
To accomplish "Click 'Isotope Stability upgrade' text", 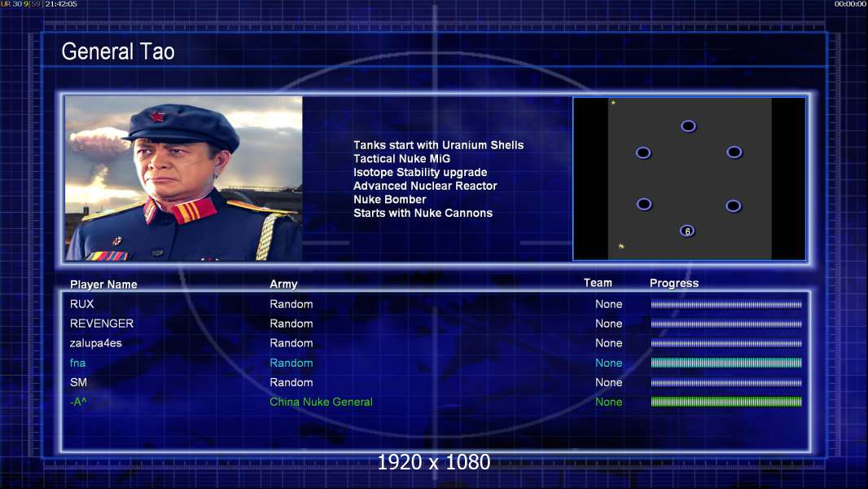I will point(420,172).
